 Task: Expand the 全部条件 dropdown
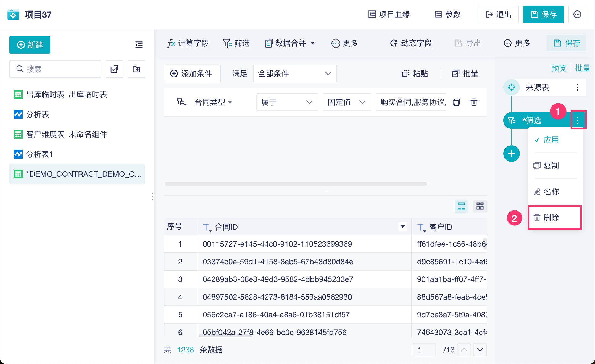[295, 73]
